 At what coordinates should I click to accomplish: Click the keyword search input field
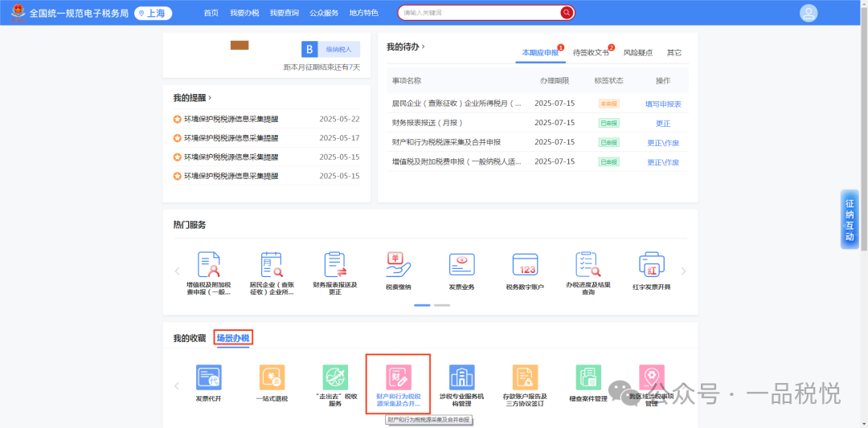pos(478,13)
